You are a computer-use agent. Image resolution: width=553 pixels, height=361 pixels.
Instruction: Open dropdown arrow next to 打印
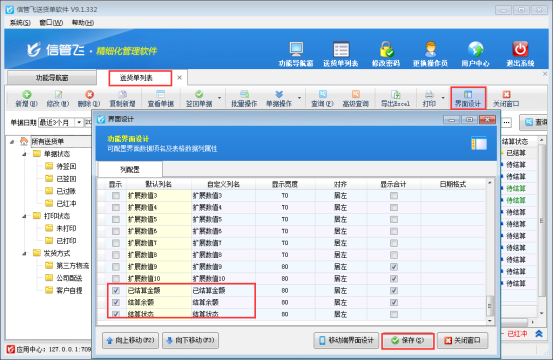443,98
